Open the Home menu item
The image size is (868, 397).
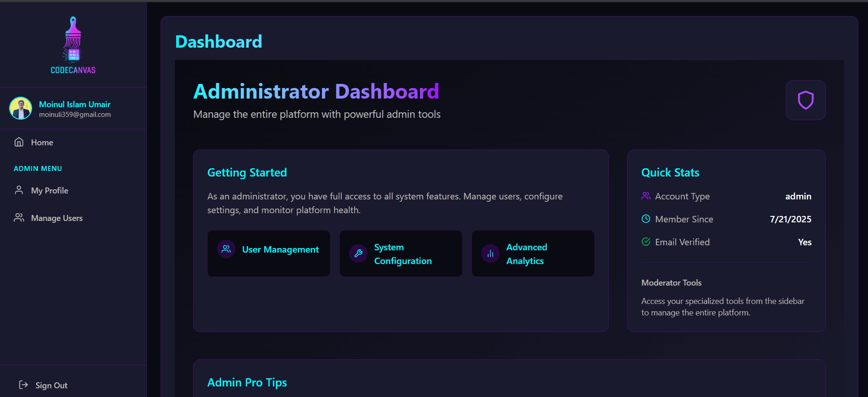click(x=42, y=143)
